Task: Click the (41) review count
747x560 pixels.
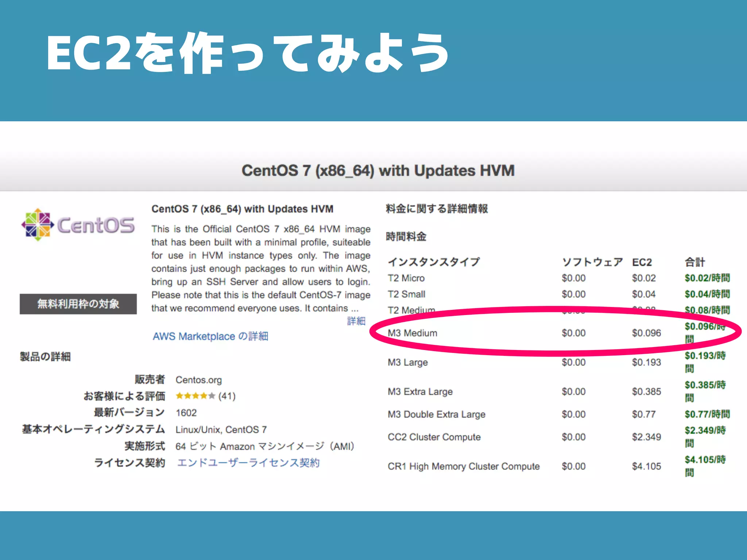Action: pos(227,396)
